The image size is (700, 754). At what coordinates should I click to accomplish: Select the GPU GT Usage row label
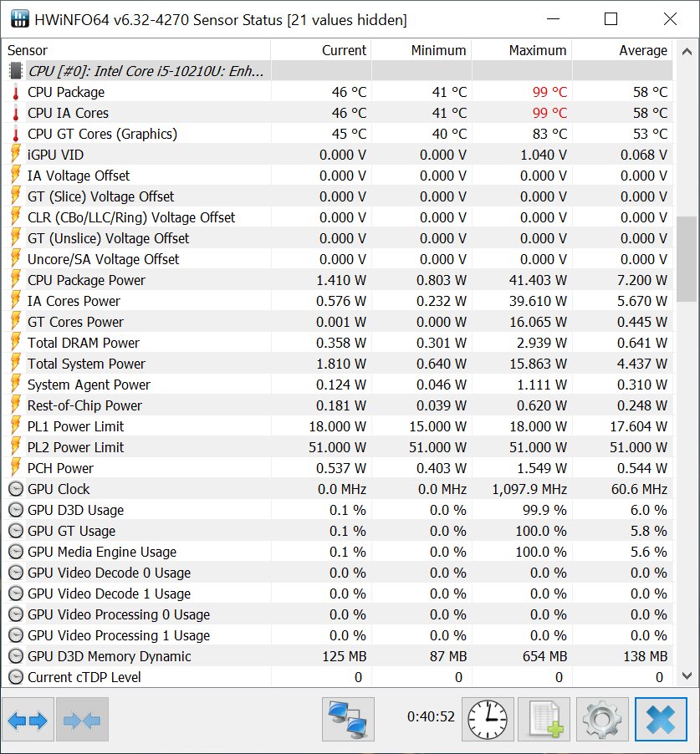[x=71, y=531]
